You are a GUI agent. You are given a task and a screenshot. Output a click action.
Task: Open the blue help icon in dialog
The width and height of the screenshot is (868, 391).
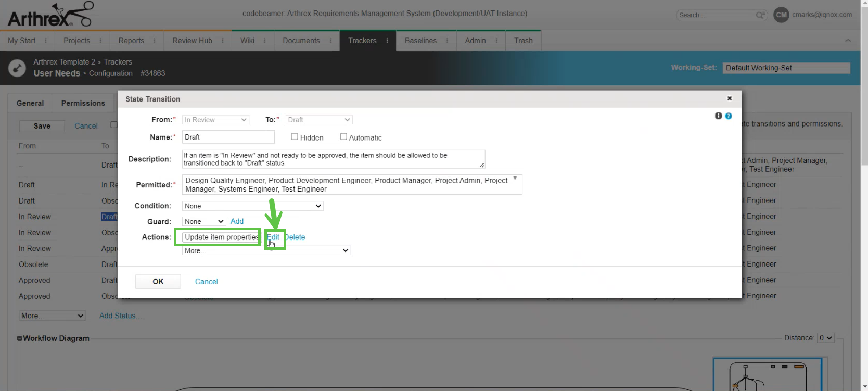(729, 116)
